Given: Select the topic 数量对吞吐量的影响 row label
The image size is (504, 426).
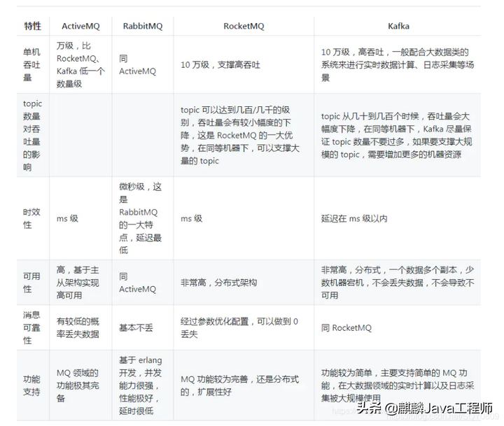Looking at the screenshot, I should pyautogui.click(x=32, y=135).
